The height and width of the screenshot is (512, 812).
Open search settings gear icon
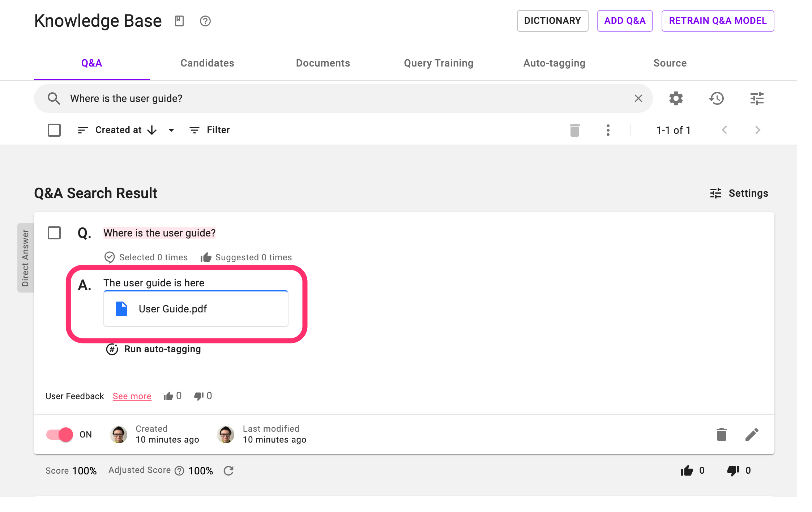(x=676, y=98)
